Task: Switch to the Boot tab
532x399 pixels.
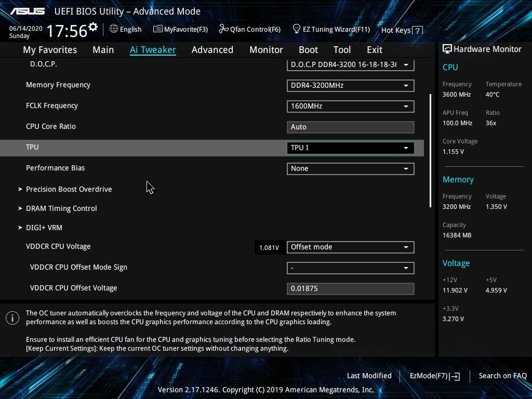Action: click(x=309, y=50)
